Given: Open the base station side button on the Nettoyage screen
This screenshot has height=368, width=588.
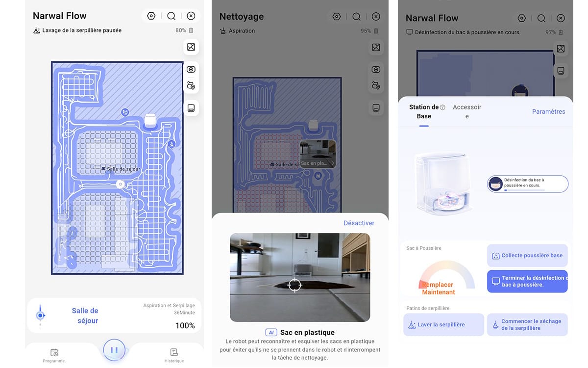Looking at the screenshot, I should [376, 108].
